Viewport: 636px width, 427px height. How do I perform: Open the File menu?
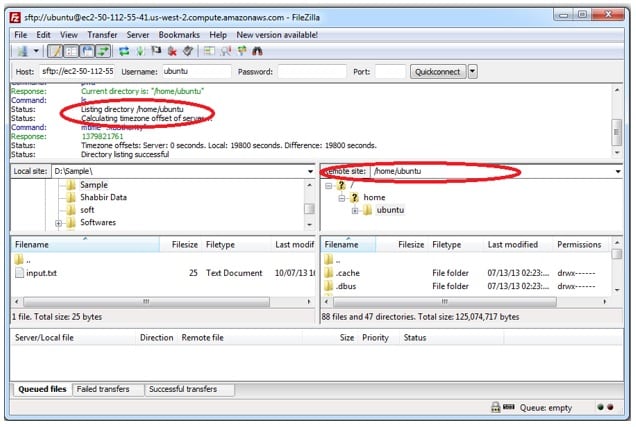(21, 35)
